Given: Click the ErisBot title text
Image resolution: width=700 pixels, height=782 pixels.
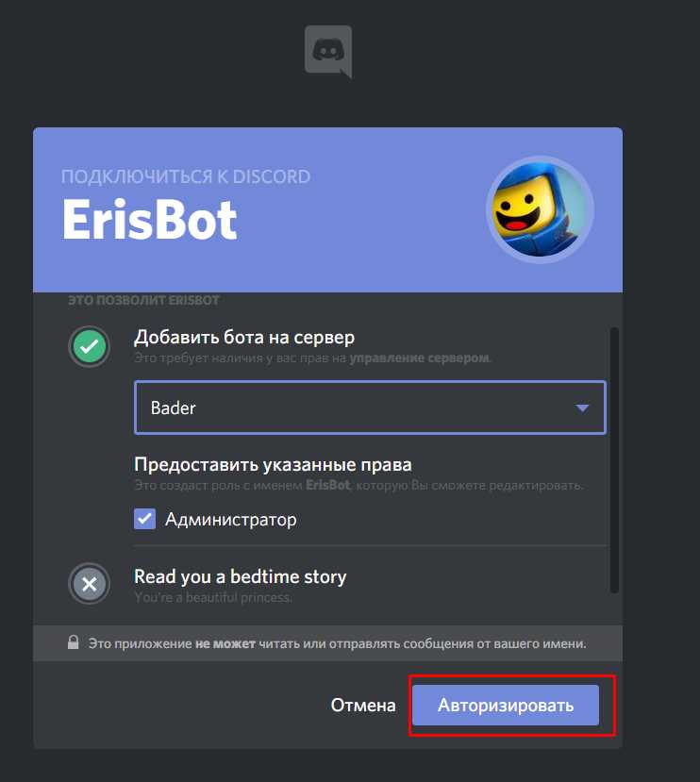Looking at the screenshot, I should [x=149, y=220].
